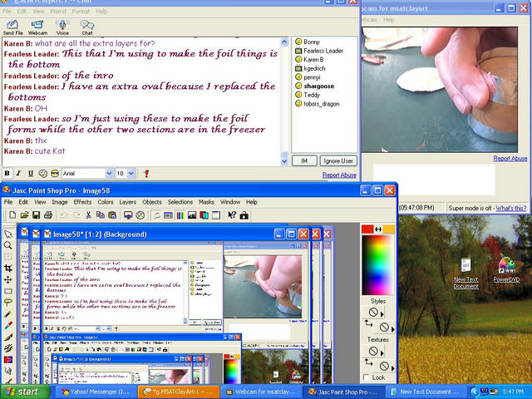Image resolution: width=532 pixels, height=399 pixels.
Task: Select the Paint Brush tool
Action: (8, 337)
